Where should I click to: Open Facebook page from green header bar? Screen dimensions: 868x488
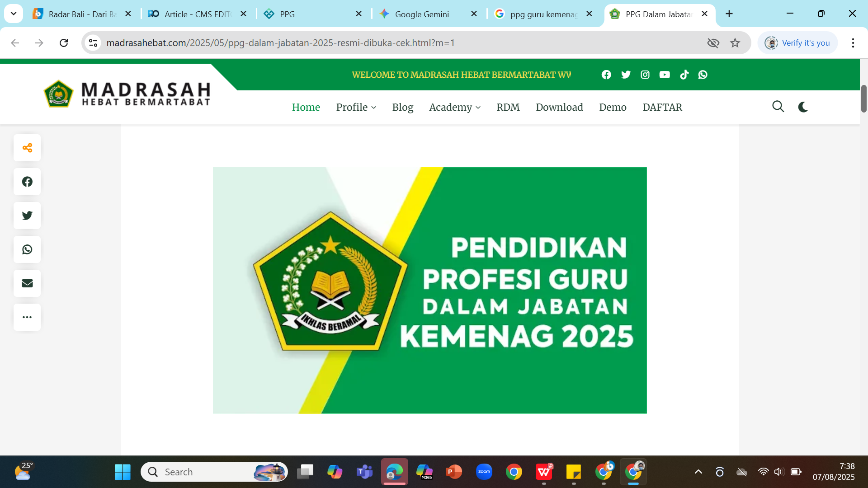coord(606,75)
